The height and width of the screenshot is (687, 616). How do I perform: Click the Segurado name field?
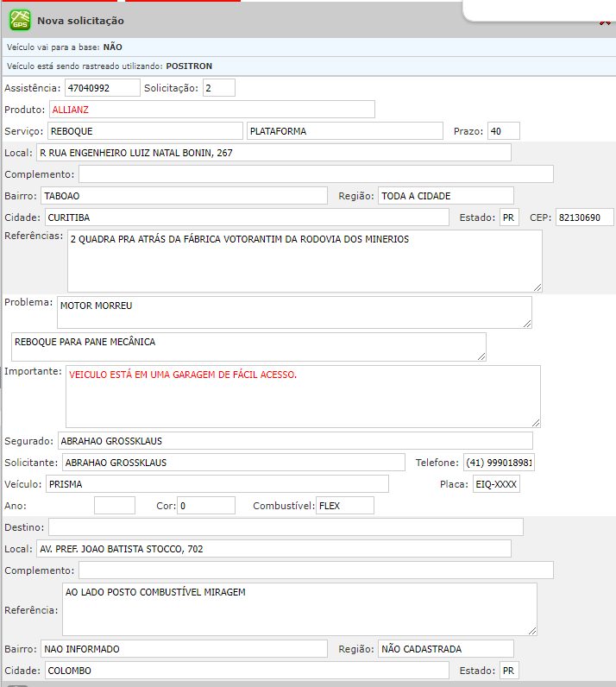[x=295, y=441]
